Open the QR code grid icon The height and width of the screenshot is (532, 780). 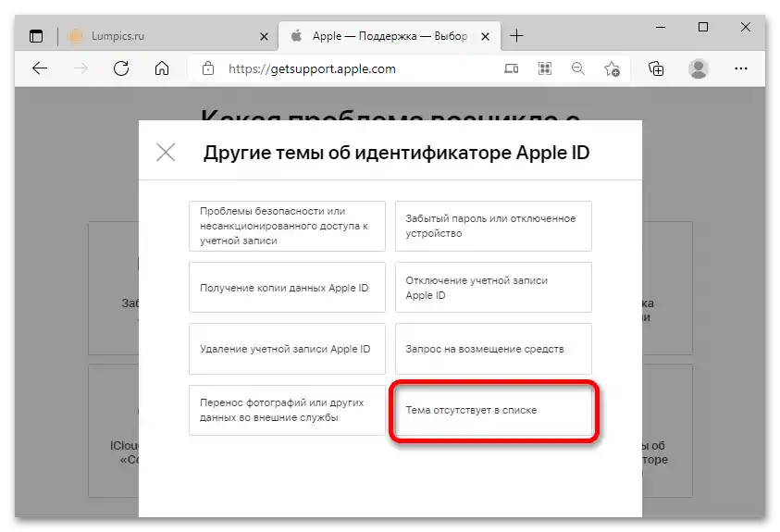545,68
